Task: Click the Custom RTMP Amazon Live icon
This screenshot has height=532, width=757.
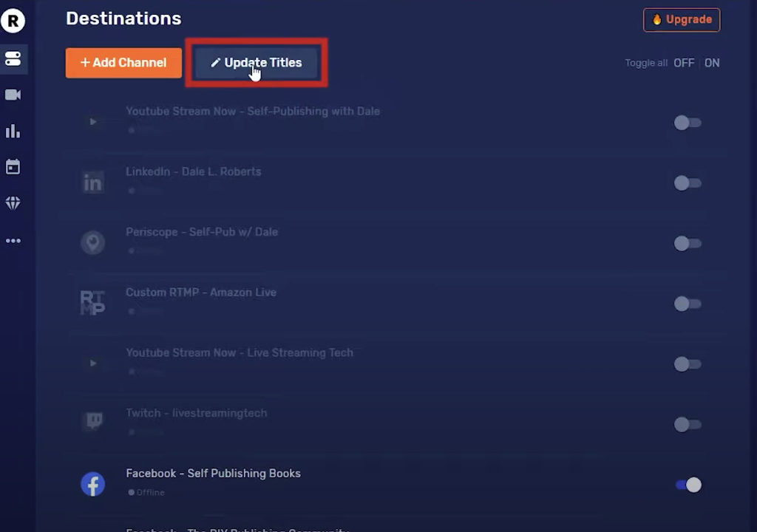Action: (92, 302)
